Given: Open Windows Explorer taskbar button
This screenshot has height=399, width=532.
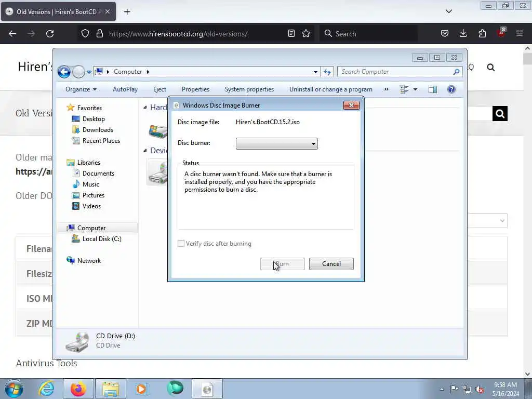Looking at the screenshot, I should [111, 389].
